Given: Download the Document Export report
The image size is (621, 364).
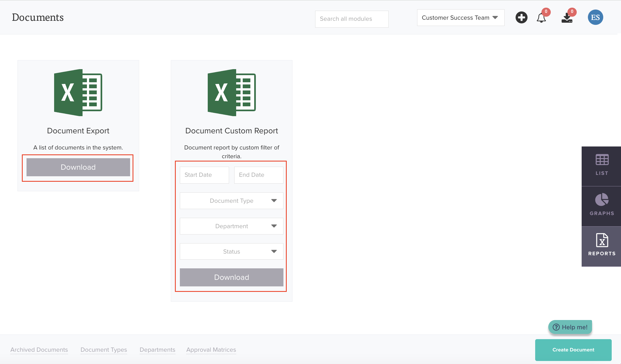Looking at the screenshot, I should pos(78,167).
